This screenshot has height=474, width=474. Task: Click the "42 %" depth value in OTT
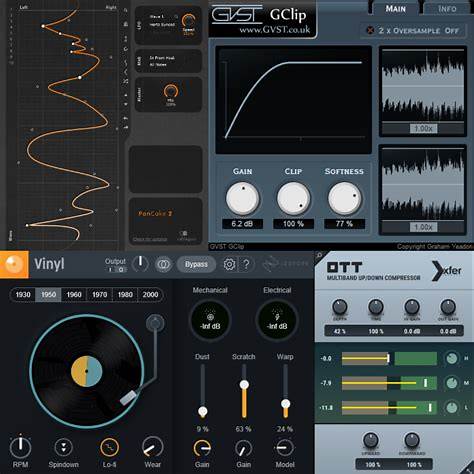click(339, 331)
